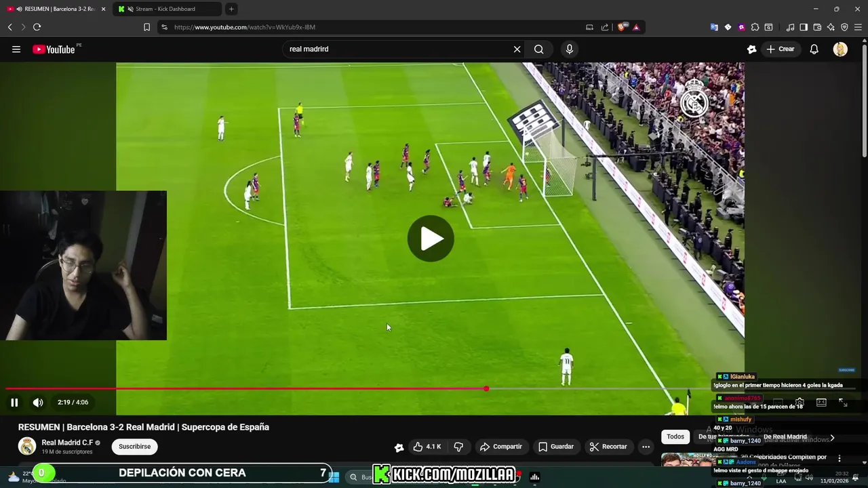Open the video player settings gear
The image size is (868, 488).
coord(800,403)
